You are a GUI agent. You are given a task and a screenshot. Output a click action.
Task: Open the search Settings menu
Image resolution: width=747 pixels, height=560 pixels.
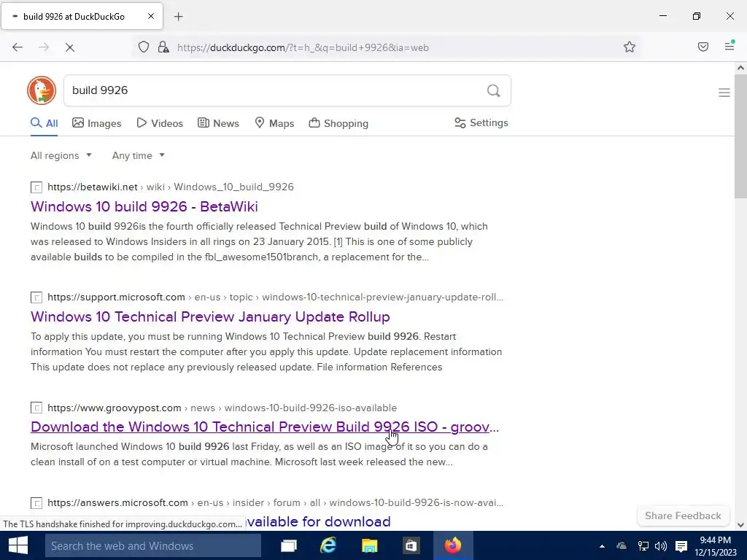(481, 122)
